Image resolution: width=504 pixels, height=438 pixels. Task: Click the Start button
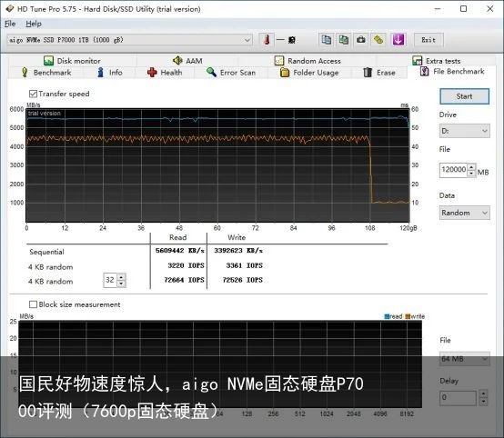[x=465, y=96]
